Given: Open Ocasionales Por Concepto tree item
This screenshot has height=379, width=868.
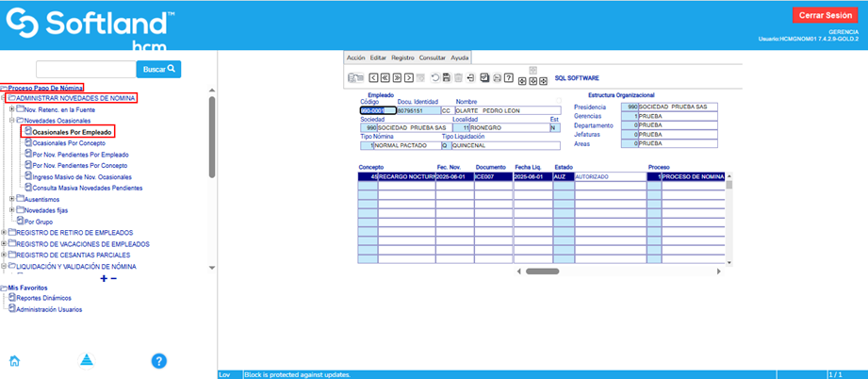Looking at the screenshot, I should pos(72,143).
